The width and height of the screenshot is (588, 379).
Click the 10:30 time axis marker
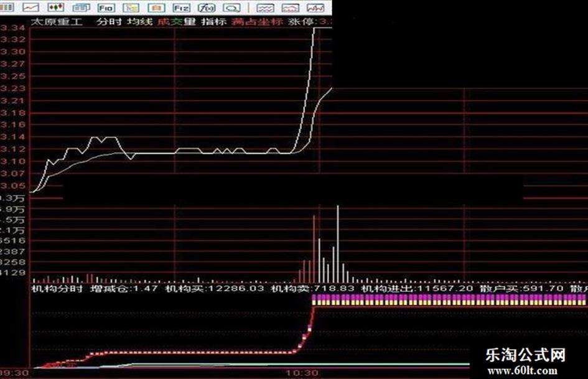[x=302, y=373]
